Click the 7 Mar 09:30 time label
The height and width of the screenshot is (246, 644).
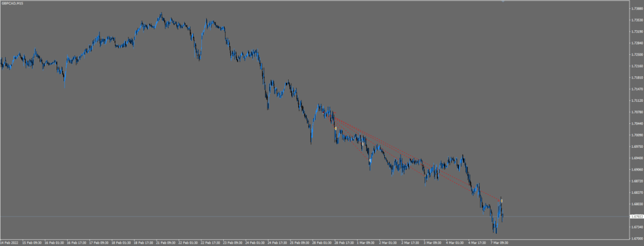point(499,242)
